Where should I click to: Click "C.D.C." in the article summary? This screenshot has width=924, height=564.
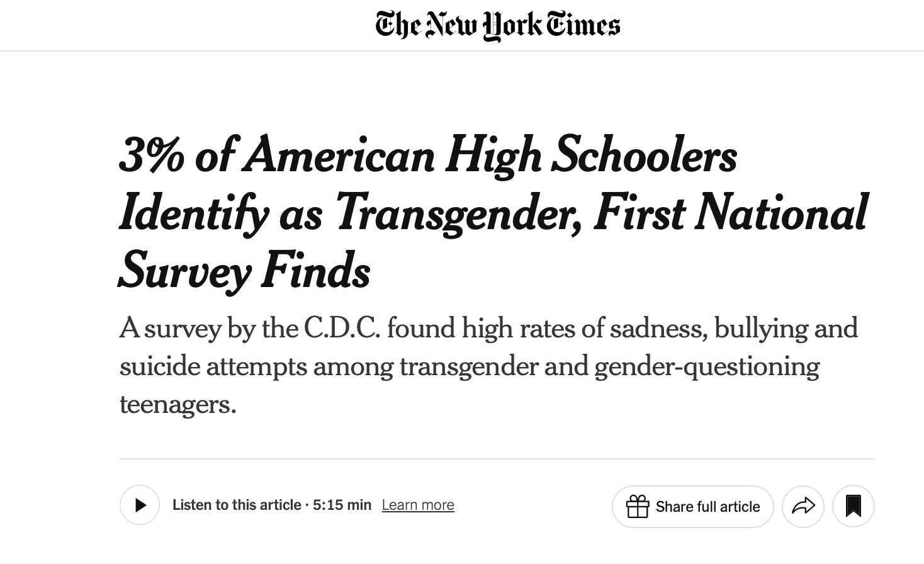pos(342,328)
